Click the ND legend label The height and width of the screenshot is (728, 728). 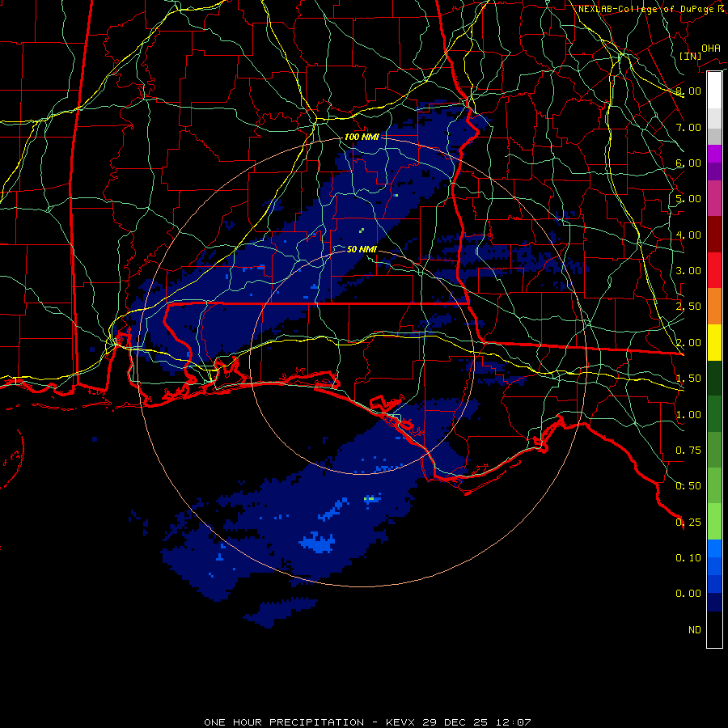(695, 630)
